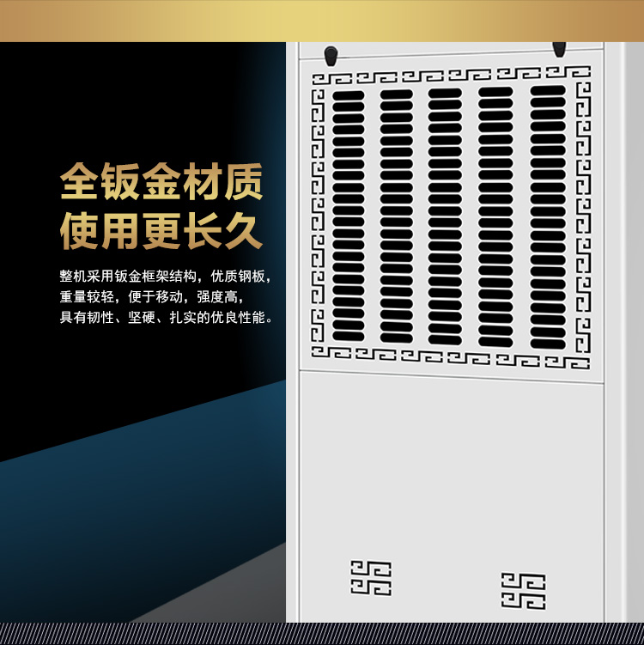Click the gold banner strip at the top
The width and height of the screenshot is (644, 645).
(x=322, y=21)
